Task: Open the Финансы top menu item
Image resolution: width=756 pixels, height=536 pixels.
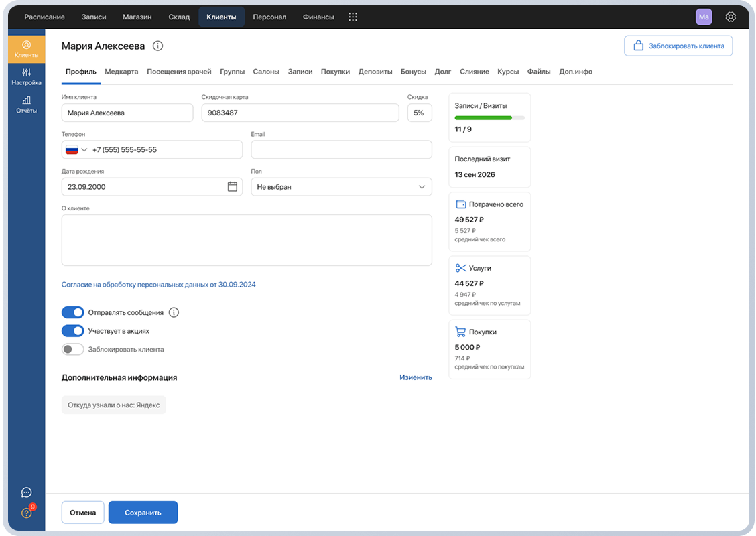Action: coord(318,17)
